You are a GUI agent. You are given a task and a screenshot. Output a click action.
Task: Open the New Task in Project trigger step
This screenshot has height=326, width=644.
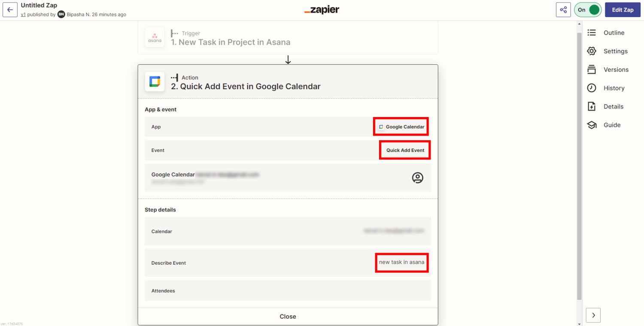click(288, 38)
